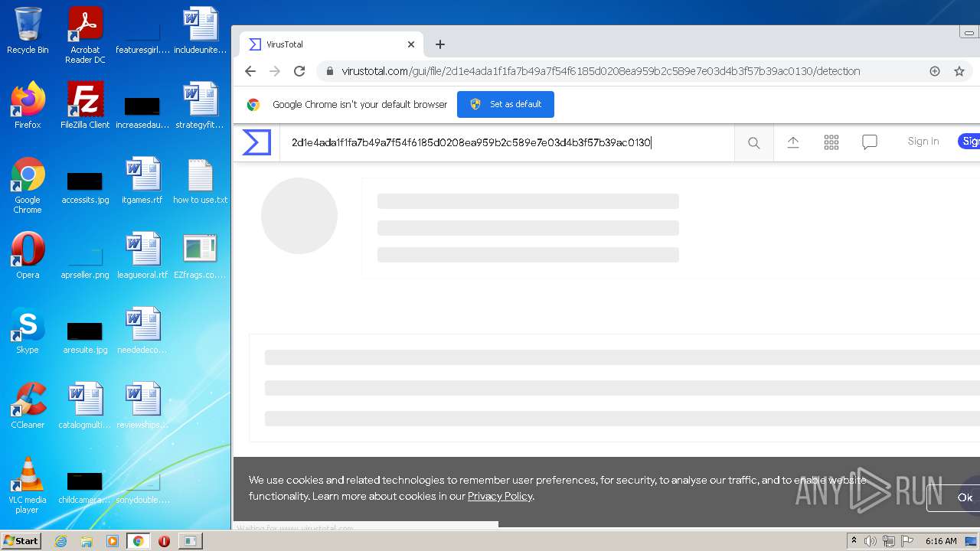Click the 6:16 AM clock
Viewport: 980px width, 551px height.
[941, 541]
